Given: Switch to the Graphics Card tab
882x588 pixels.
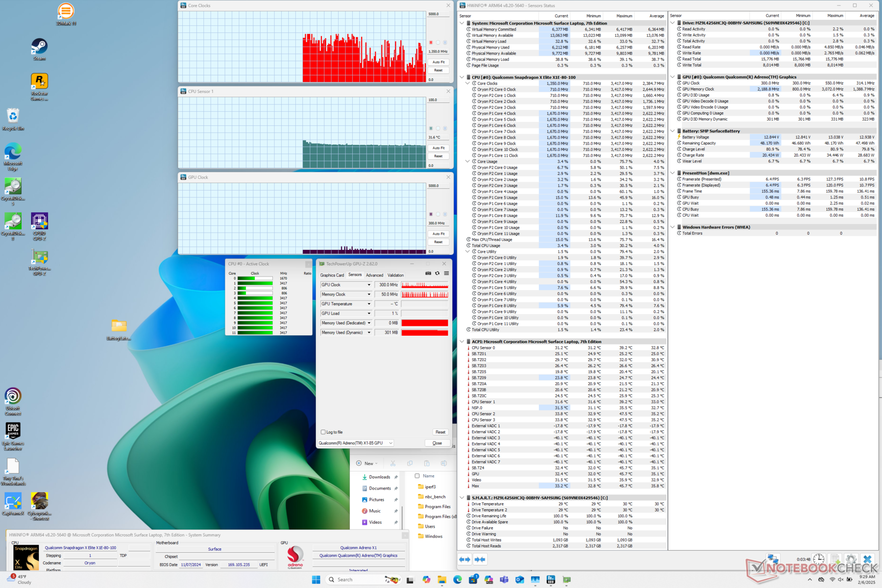Looking at the screenshot, I should coord(332,275).
